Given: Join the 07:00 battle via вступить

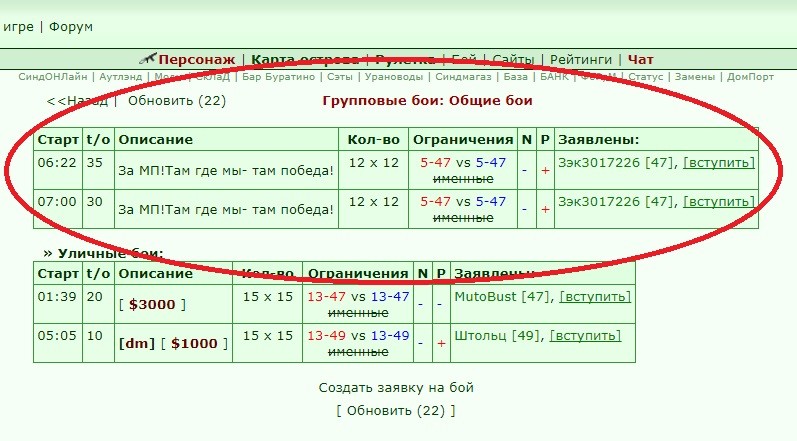Looking at the screenshot, I should tap(719, 202).
